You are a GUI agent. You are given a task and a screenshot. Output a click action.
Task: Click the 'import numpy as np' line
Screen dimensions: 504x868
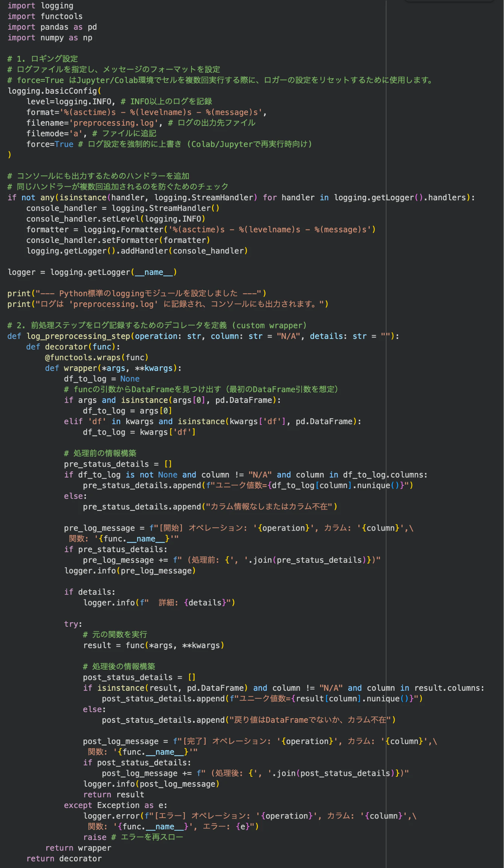[x=50, y=38]
